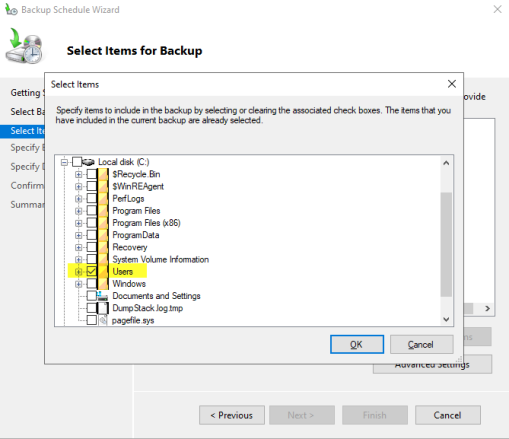Check the Program Files (x86) checkbox
The width and height of the screenshot is (509, 439).
click(x=92, y=223)
